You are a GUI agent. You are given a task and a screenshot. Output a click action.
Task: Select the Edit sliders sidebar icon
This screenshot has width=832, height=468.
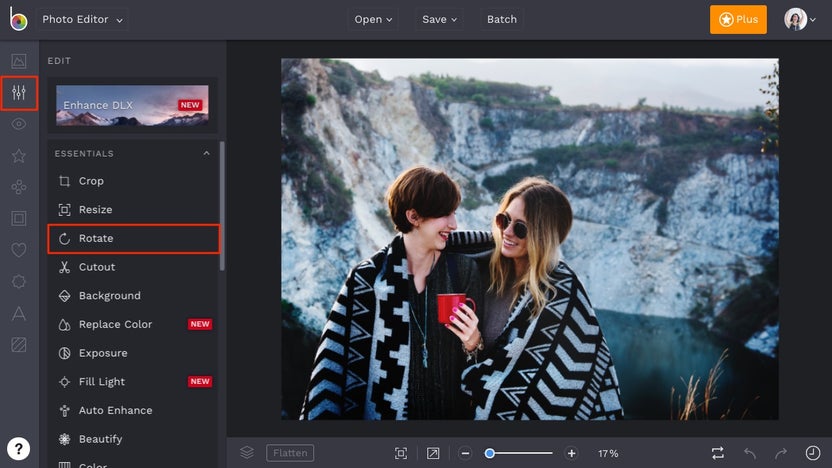[x=19, y=93]
